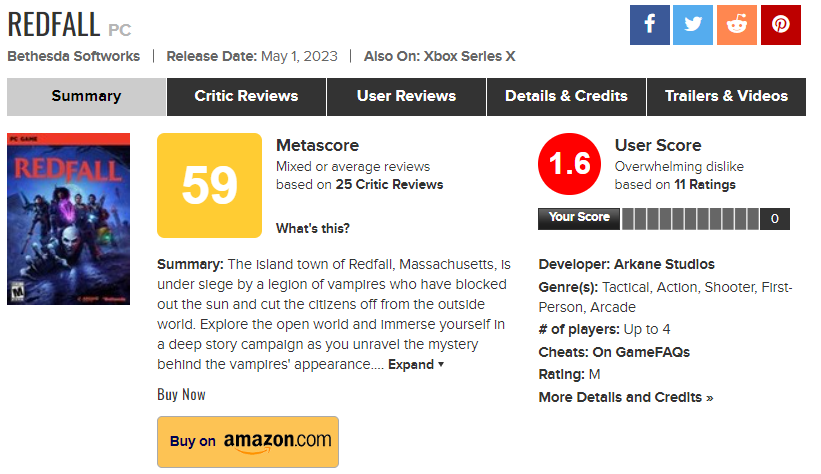Open the User Reviews tab

406,96
